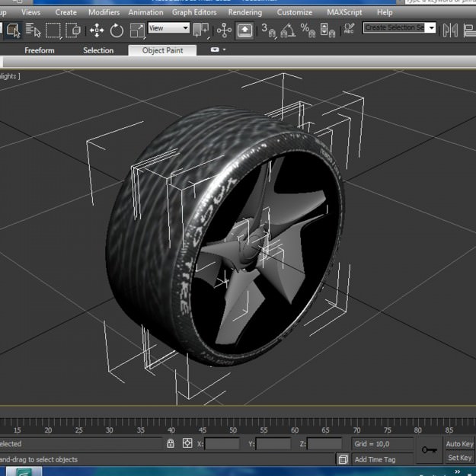Click the Z coordinate field
This screenshot has height=476, width=476.
coord(324,444)
